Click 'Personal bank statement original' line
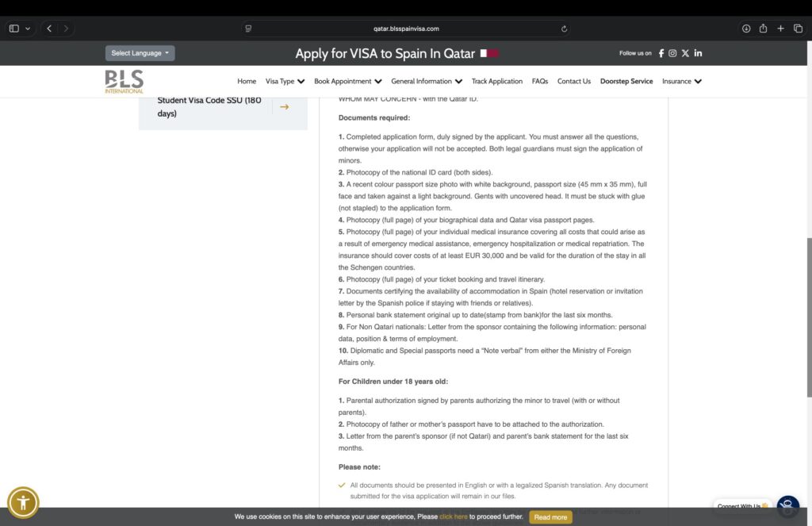 coord(476,315)
